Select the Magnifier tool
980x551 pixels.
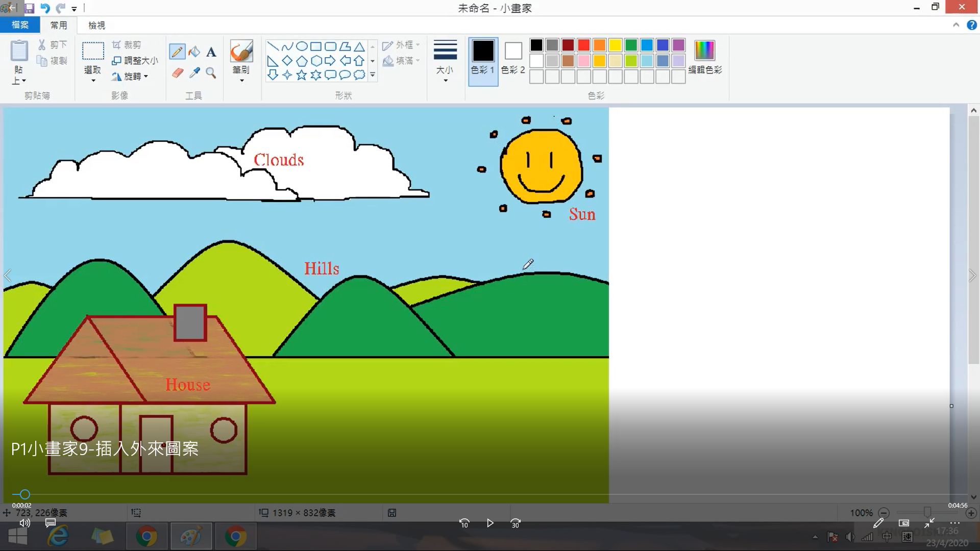coord(211,73)
